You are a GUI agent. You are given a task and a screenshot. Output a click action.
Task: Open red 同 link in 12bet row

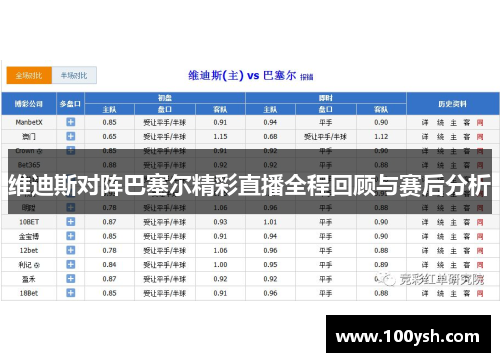(480, 251)
